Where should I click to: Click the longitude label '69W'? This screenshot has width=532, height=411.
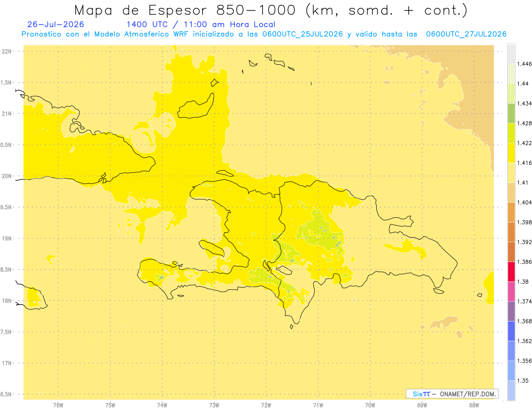[422, 405]
